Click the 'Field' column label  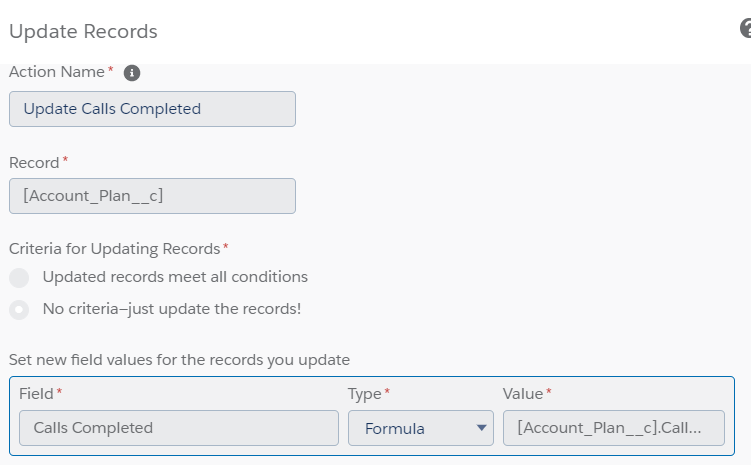tap(37, 394)
